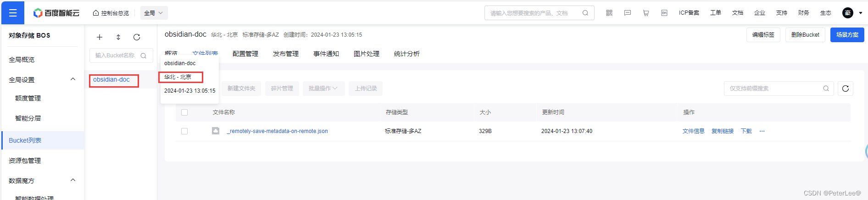Open the hamburger main menu

(13, 13)
